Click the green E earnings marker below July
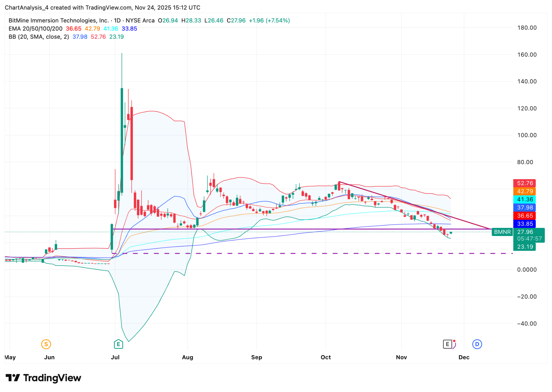 (118, 344)
